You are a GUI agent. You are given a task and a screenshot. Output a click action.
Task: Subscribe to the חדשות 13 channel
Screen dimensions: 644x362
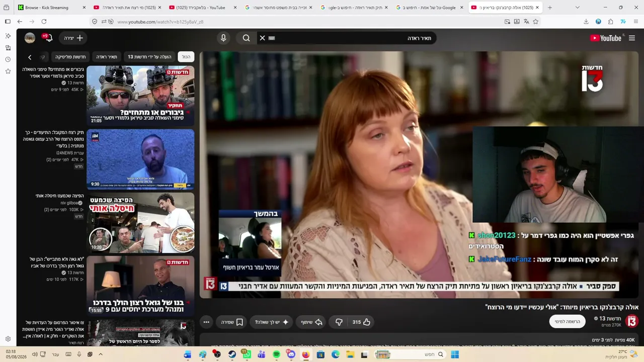(x=567, y=321)
